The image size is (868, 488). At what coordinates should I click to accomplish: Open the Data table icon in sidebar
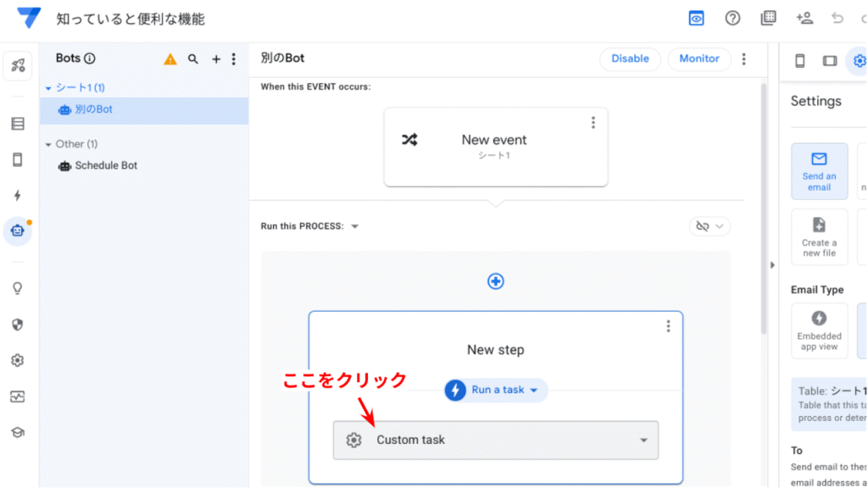pyautogui.click(x=18, y=124)
